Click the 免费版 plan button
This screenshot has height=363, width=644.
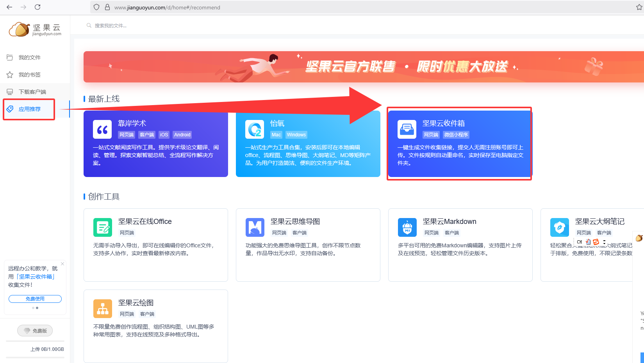(x=35, y=331)
